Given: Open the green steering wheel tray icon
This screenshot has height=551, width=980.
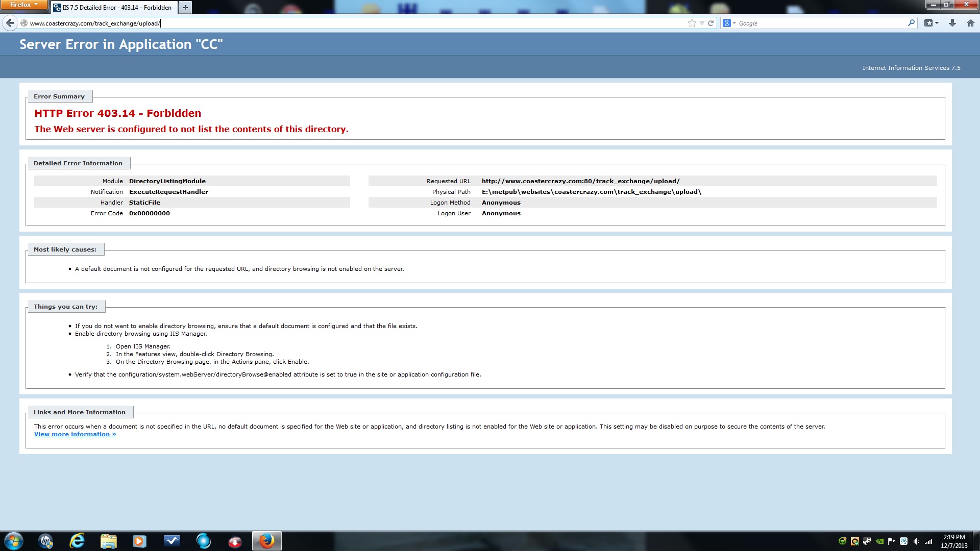Looking at the screenshot, I should pyautogui.click(x=842, y=541).
